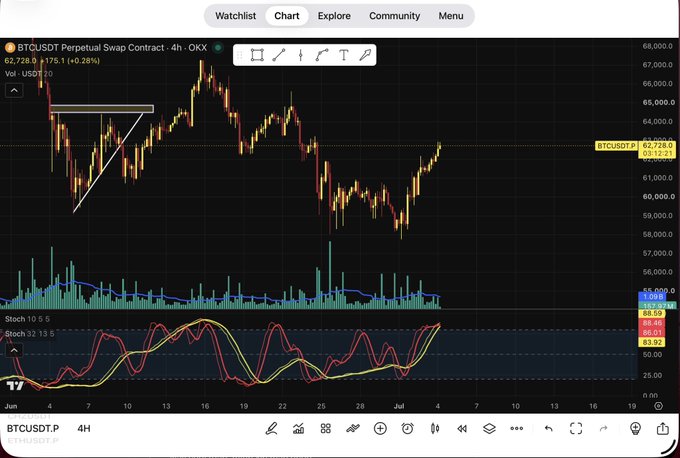Open the layout grid templates icon

tap(326, 429)
